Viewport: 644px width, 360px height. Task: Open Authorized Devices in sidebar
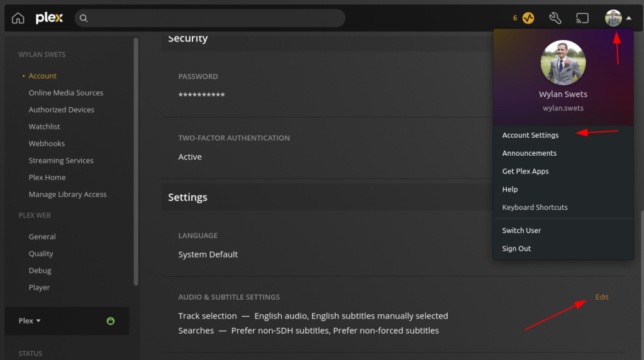coord(61,109)
